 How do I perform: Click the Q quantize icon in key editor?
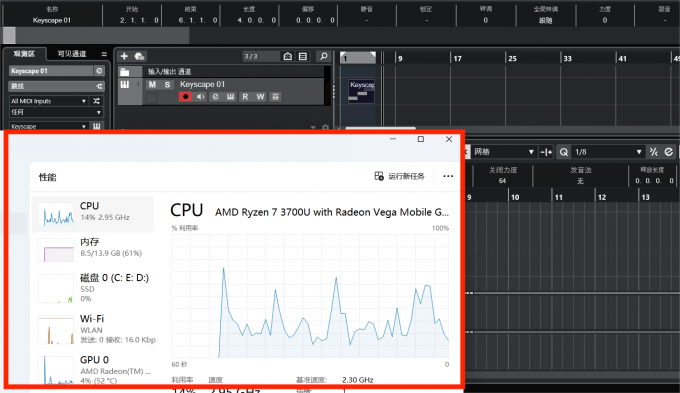click(x=563, y=152)
